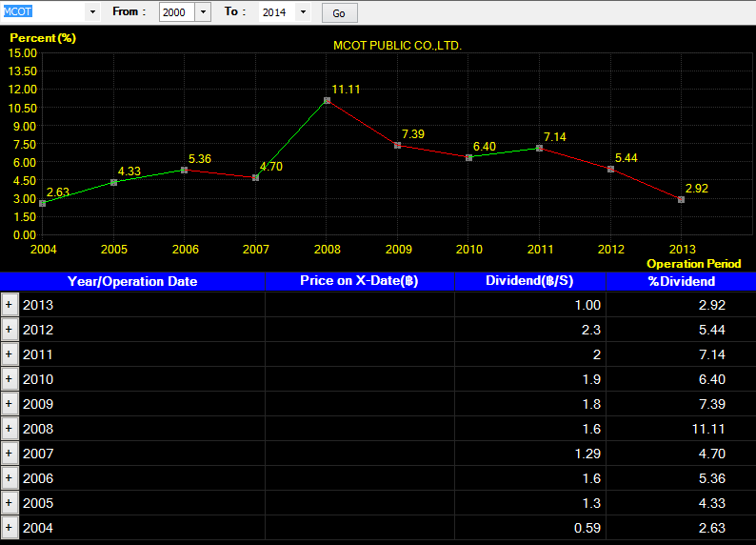Click %Dividend value 5.36 in 2006 row
The width and height of the screenshot is (756, 545).
[711, 478]
